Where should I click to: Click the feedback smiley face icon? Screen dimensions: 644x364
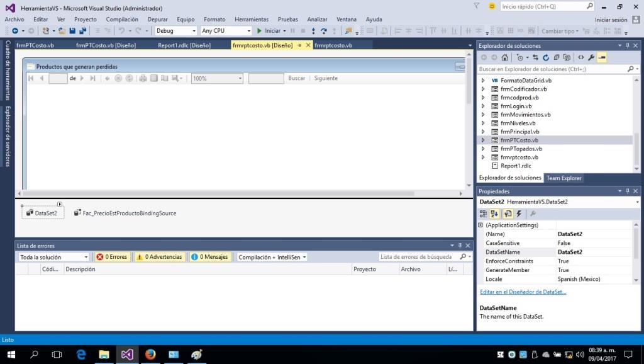492,6
